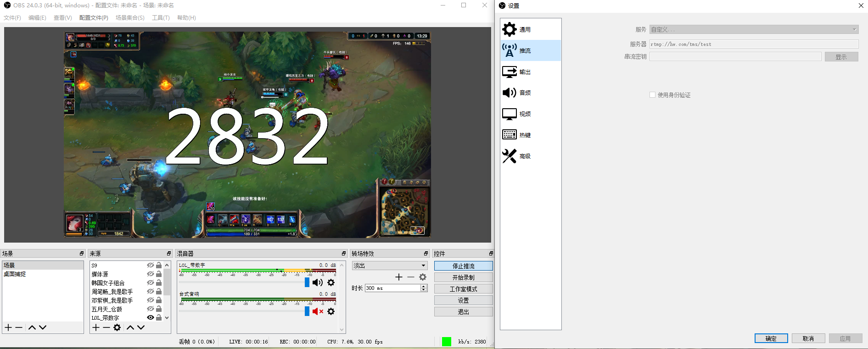The image size is (868, 349).
Task: Undock the 控件 panel
Action: point(491,254)
